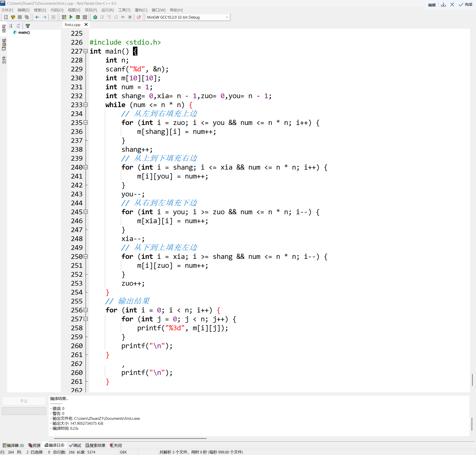Click the Add Watch glasses icon
Image resolution: width=476 pixels, height=455 pixels.
click(x=139, y=17)
